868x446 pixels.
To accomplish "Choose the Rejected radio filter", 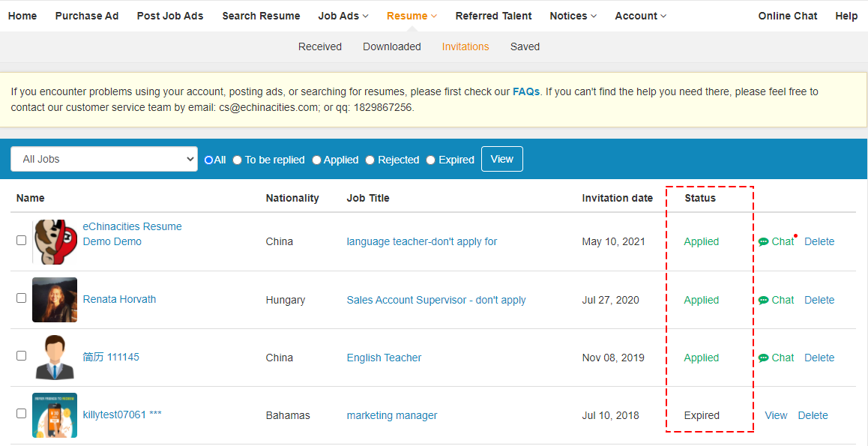I will click(370, 160).
